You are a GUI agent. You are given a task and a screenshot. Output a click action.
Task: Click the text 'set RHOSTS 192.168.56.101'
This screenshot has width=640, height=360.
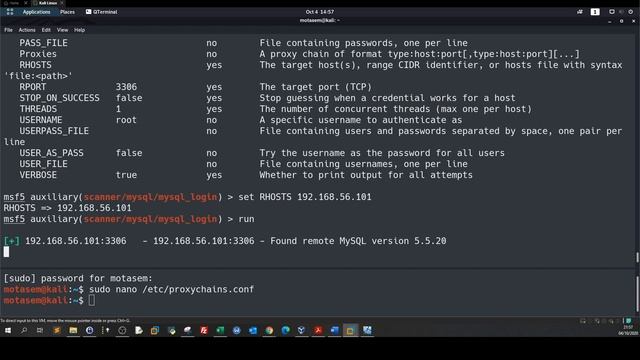[x=305, y=197]
